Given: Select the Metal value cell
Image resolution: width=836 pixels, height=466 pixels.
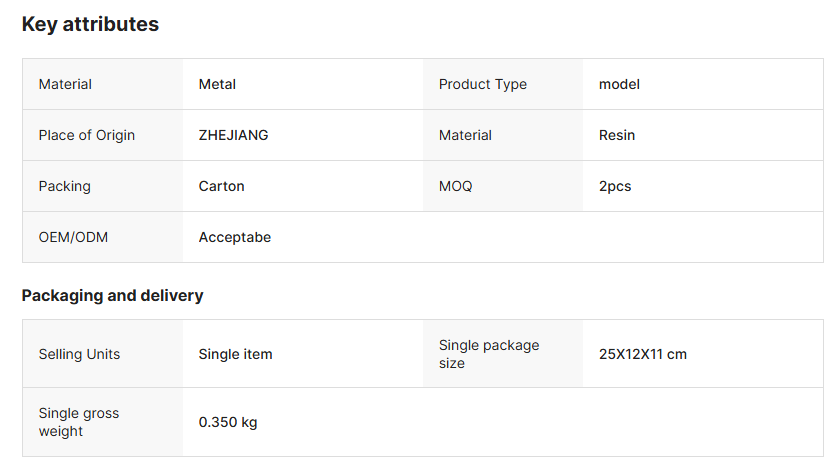Looking at the screenshot, I should pyautogui.click(x=217, y=85).
